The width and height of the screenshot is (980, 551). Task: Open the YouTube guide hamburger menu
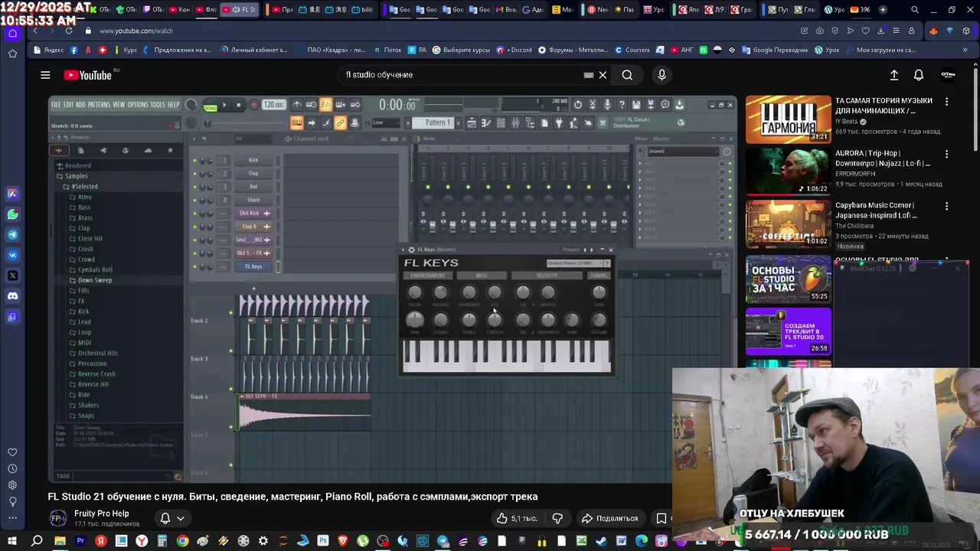[x=45, y=75]
